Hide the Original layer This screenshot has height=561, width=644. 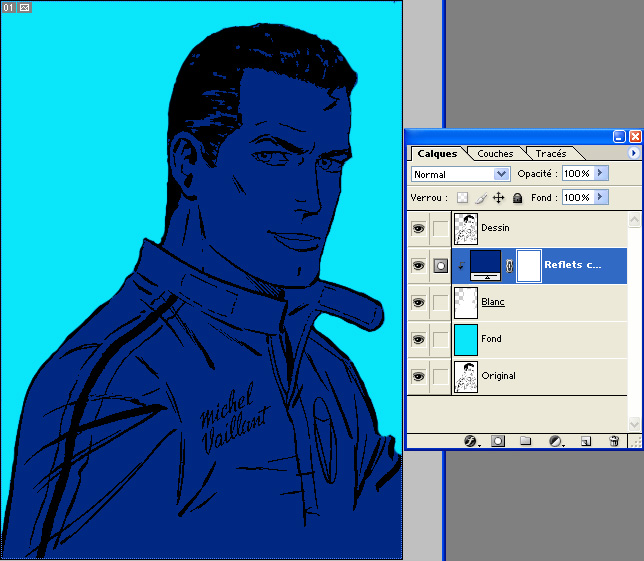tap(419, 377)
